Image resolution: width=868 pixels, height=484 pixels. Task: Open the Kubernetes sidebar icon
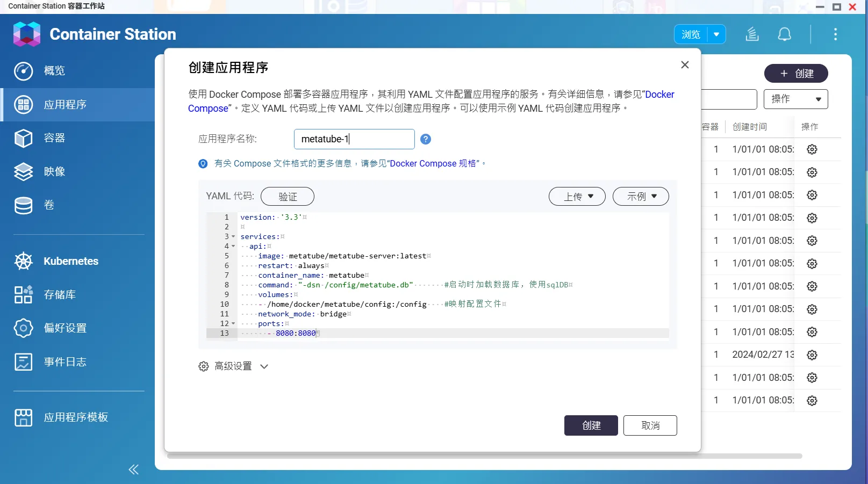23,261
